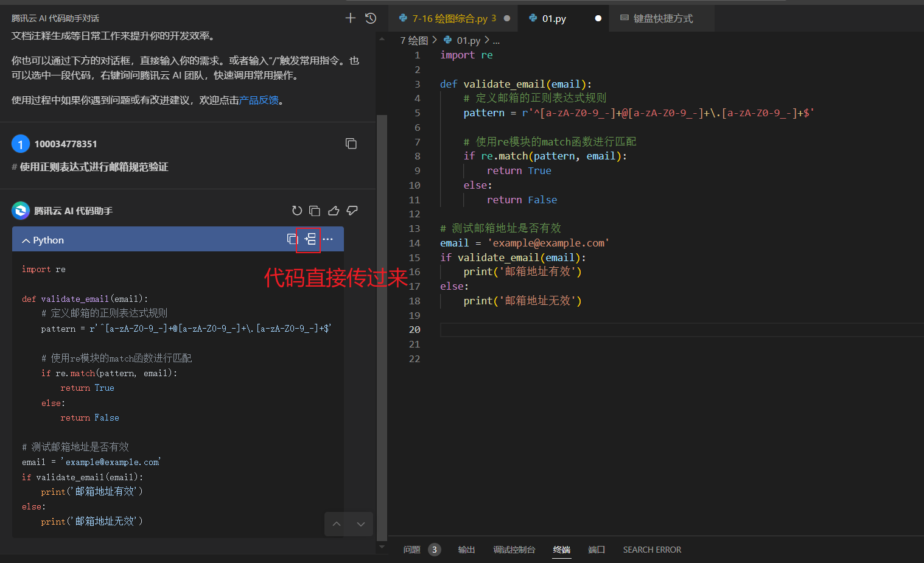Give thumbs down to AI response
Viewport: 924px width, 563px height.
pos(352,211)
